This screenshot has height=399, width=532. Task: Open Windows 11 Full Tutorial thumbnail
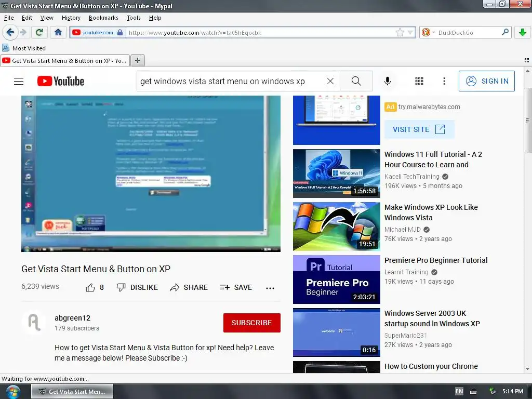point(337,174)
